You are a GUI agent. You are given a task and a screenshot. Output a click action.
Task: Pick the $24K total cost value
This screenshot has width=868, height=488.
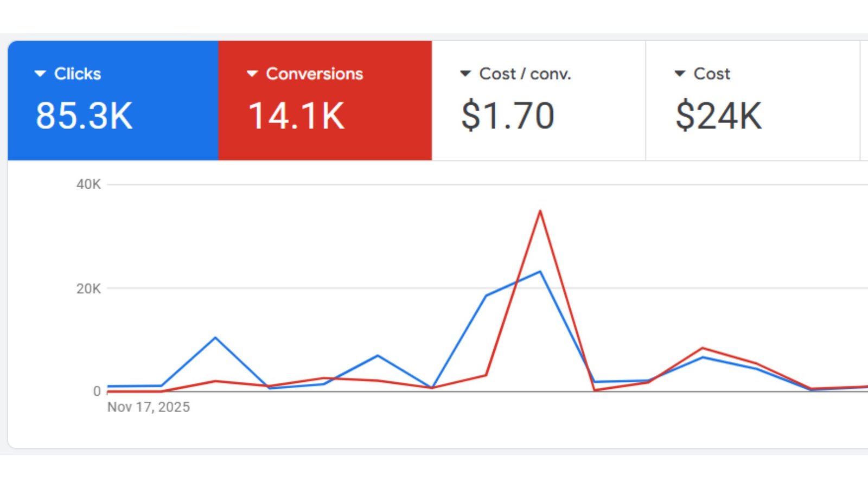(x=718, y=115)
